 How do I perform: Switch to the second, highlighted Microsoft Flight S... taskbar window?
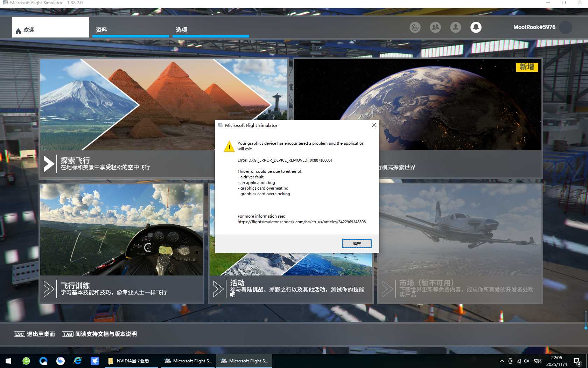tap(244, 361)
